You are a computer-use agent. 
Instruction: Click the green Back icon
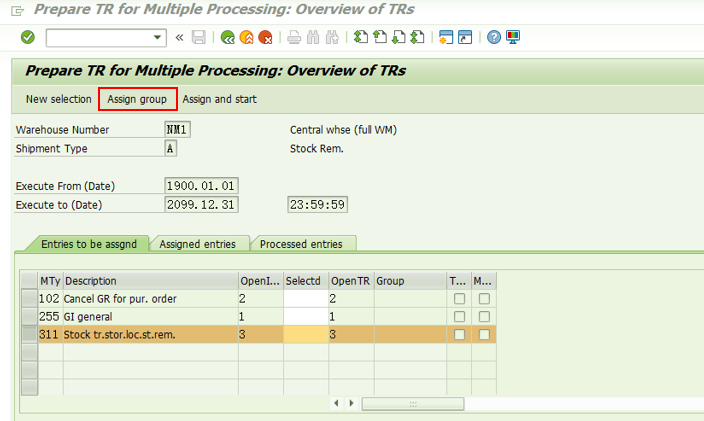[x=228, y=37]
